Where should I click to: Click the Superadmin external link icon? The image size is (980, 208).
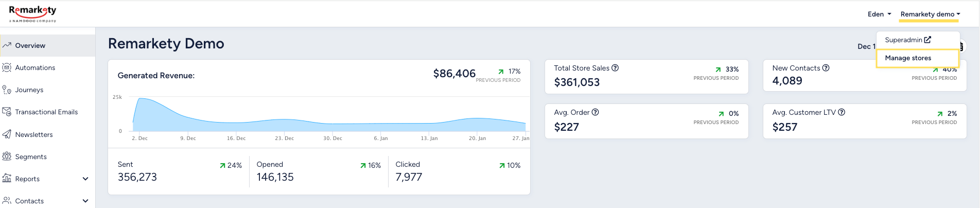(927, 40)
